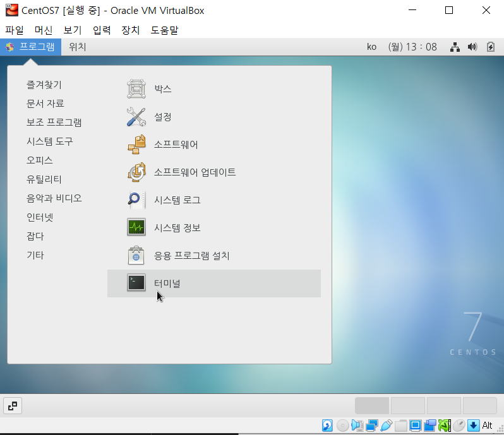Click the VirtualBox shared folders icon
504x435 pixels.
tap(401, 426)
